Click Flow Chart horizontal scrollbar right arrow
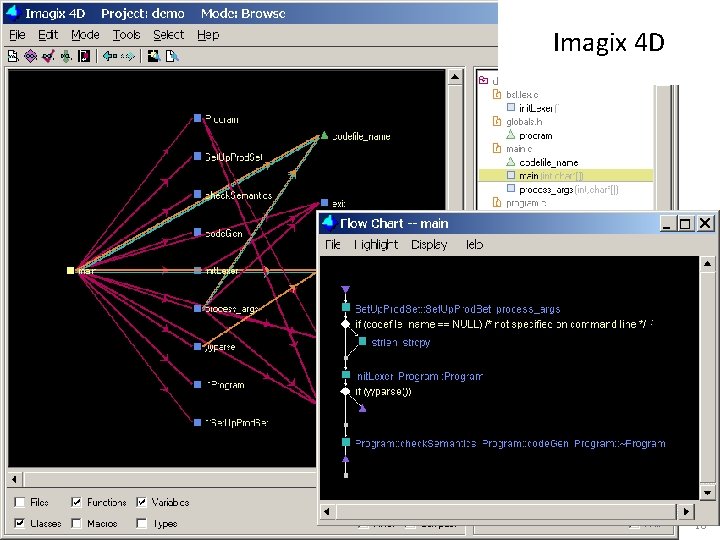The height and width of the screenshot is (540, 720). point(686,511)
